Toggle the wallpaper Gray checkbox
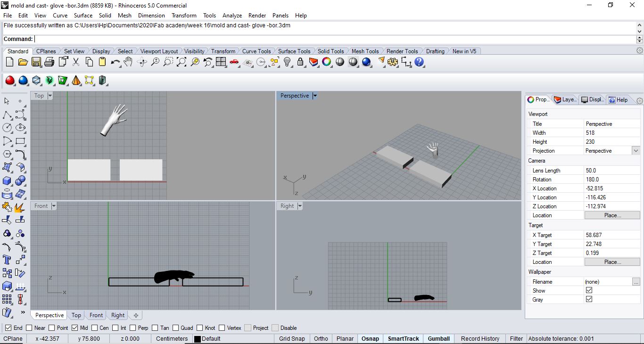The height and width of the screenshot is (344, 644). (x=589, y=299)
